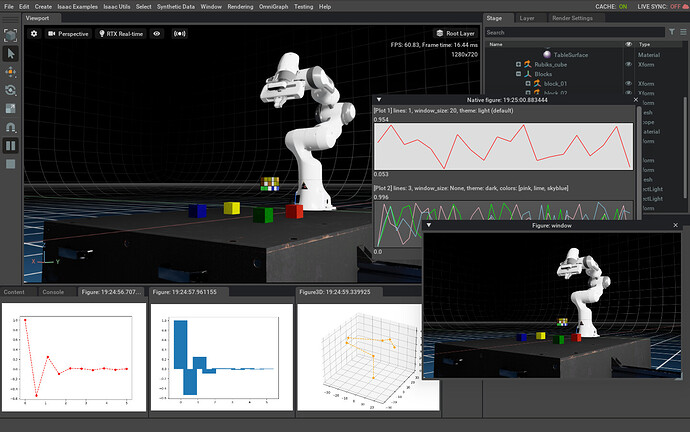The width and height of the screenshot is (690, 432).
Task: Click the RTX Real-time renderer button
Action: [x=120, y=34]
